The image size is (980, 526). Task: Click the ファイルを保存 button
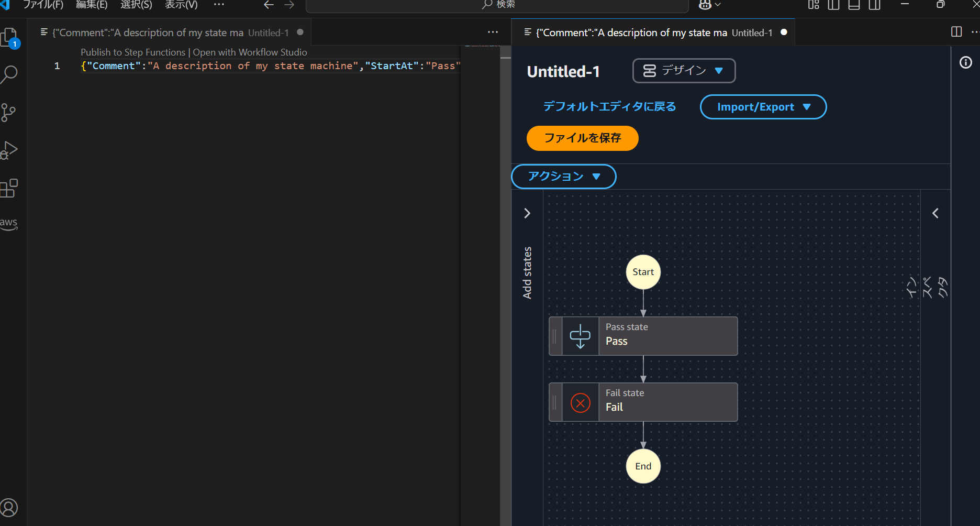tap(582, 138)
